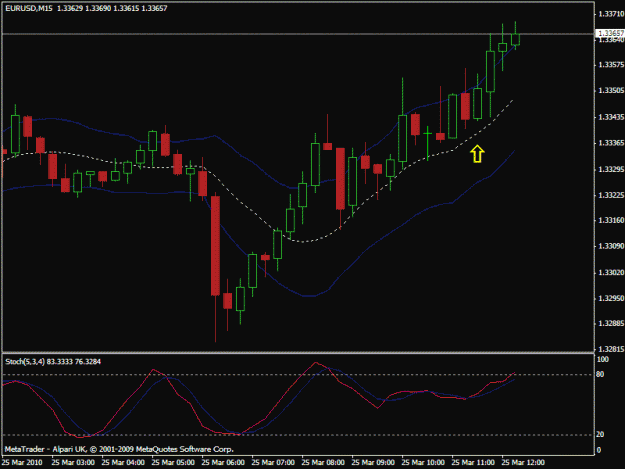Click price level 1.33090 on axis

pyautogui.click(x=611, y=246)
